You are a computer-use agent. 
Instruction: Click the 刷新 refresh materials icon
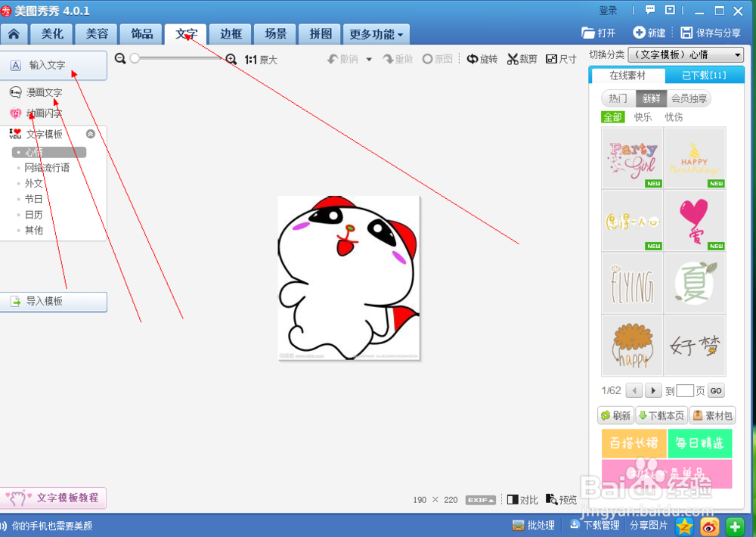(x=615, y=415)
